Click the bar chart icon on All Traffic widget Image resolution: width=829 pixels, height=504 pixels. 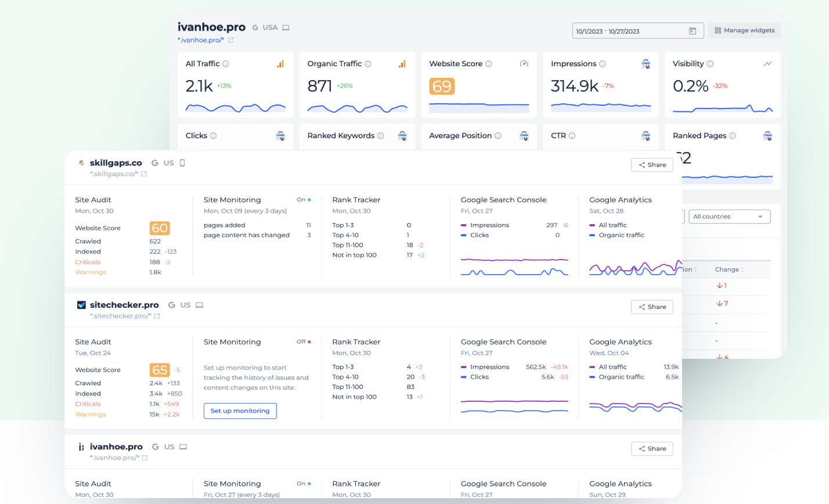(280, 64)
